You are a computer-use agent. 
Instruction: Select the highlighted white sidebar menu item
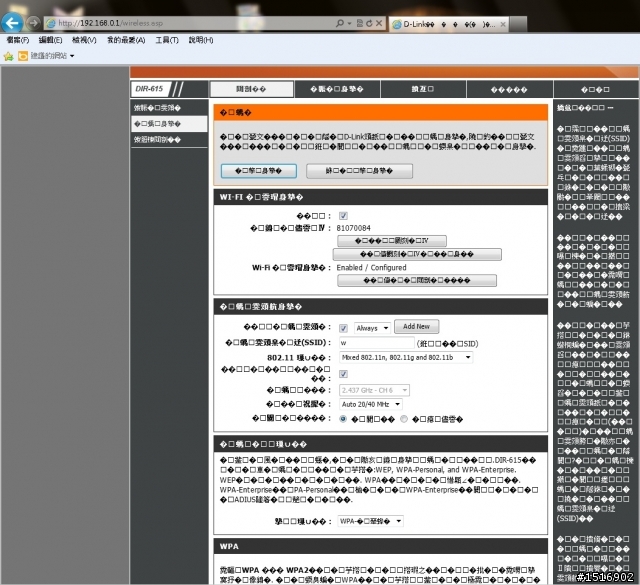pos(169,124)
